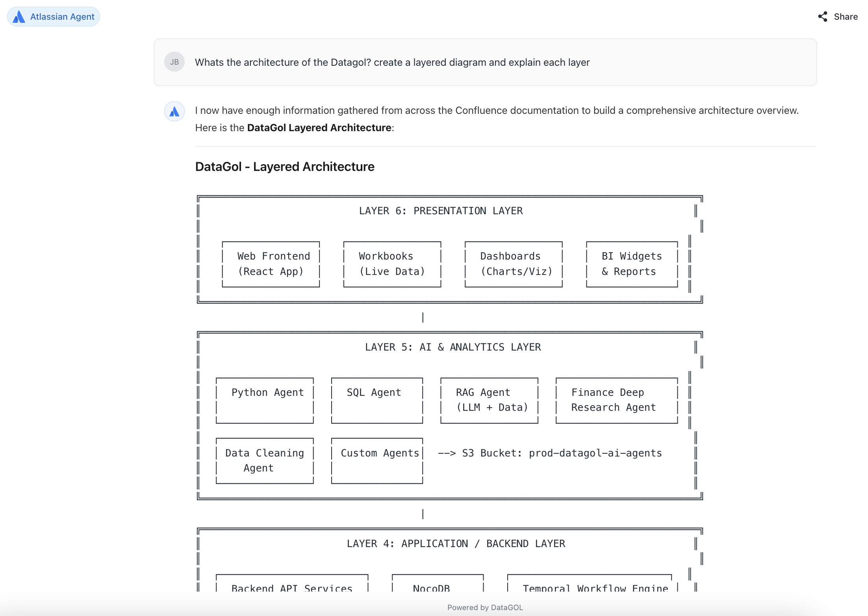Click the BI Widgets & Reports box

[x=632, y=264]
